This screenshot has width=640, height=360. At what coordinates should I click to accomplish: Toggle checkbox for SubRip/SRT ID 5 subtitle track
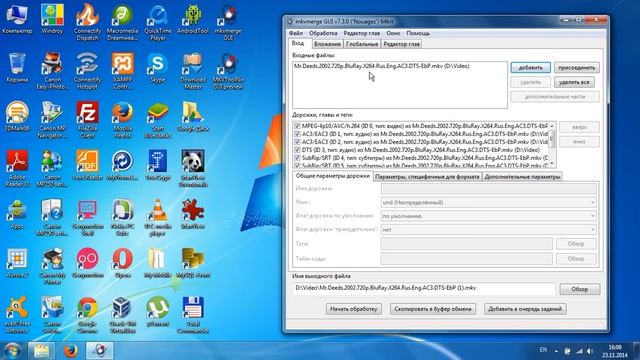(297, 165)
